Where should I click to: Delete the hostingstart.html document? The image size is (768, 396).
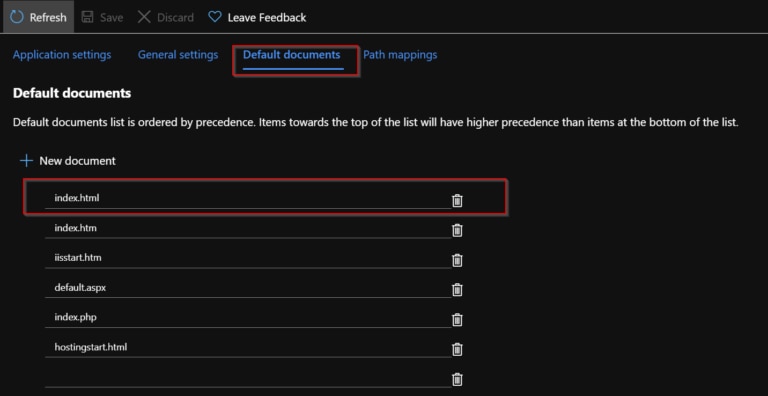tap(457, 349)
